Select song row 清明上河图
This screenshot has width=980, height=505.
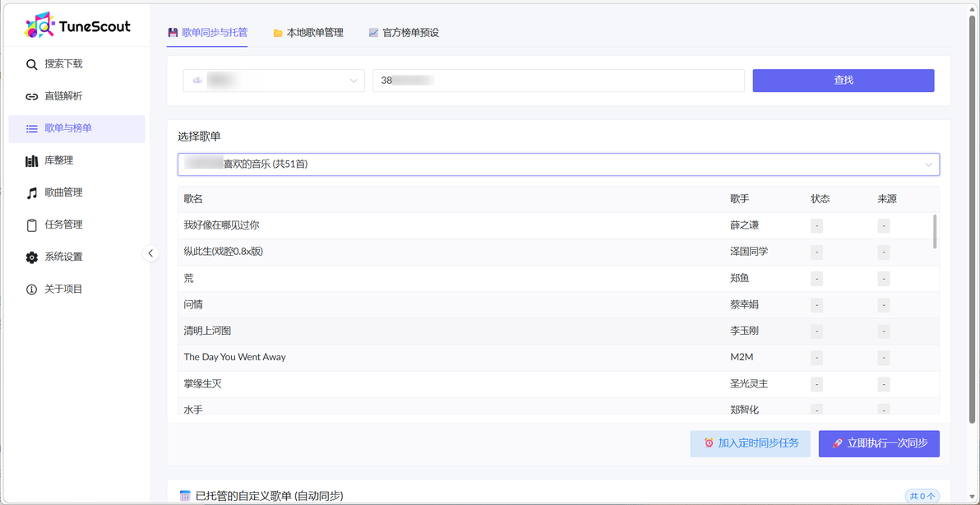558,331
